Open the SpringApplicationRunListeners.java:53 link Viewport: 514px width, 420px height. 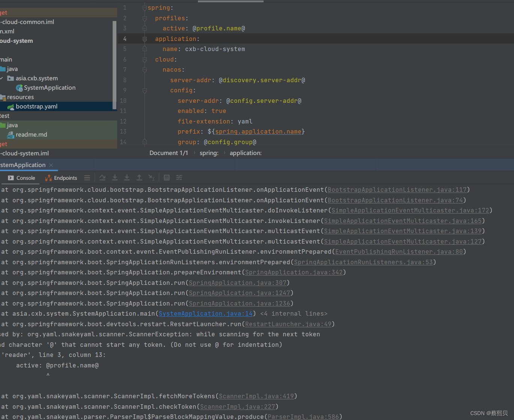point(363,262)
